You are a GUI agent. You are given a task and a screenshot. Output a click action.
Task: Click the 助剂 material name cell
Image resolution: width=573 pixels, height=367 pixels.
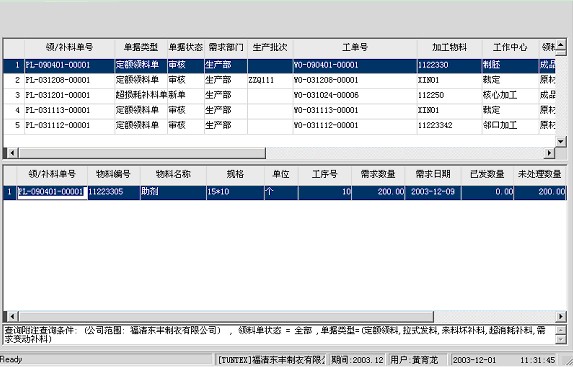click(173, 192)
